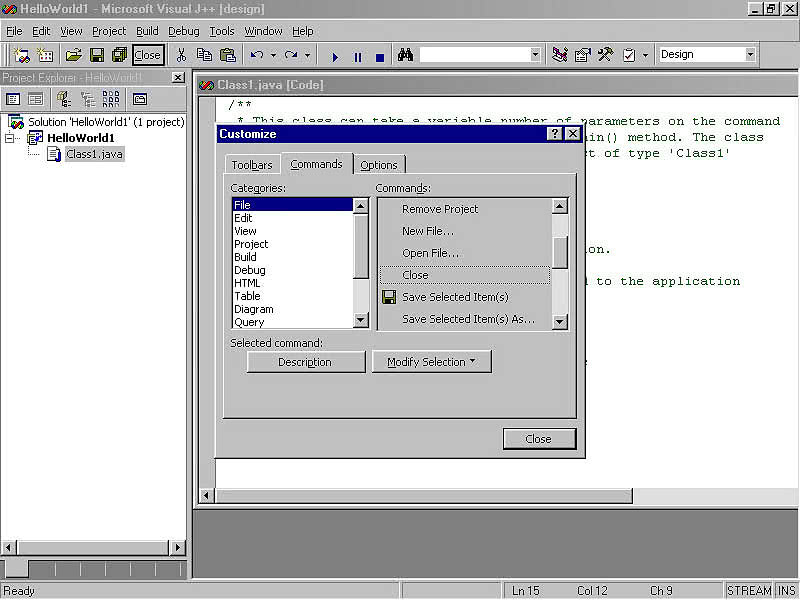Select the Open File... command
Image resolution: width=800 pixels, height=600 pixels.
pos(465,253)
